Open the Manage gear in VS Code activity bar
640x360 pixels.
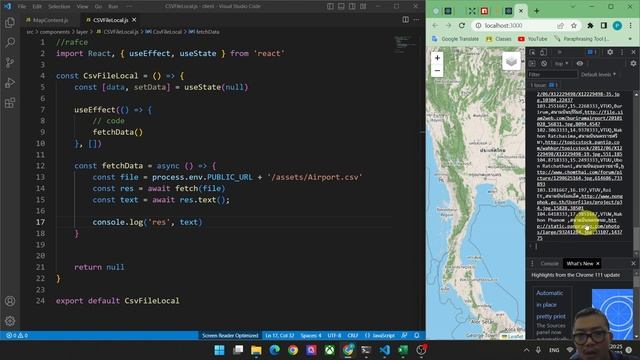click(10, 321)
